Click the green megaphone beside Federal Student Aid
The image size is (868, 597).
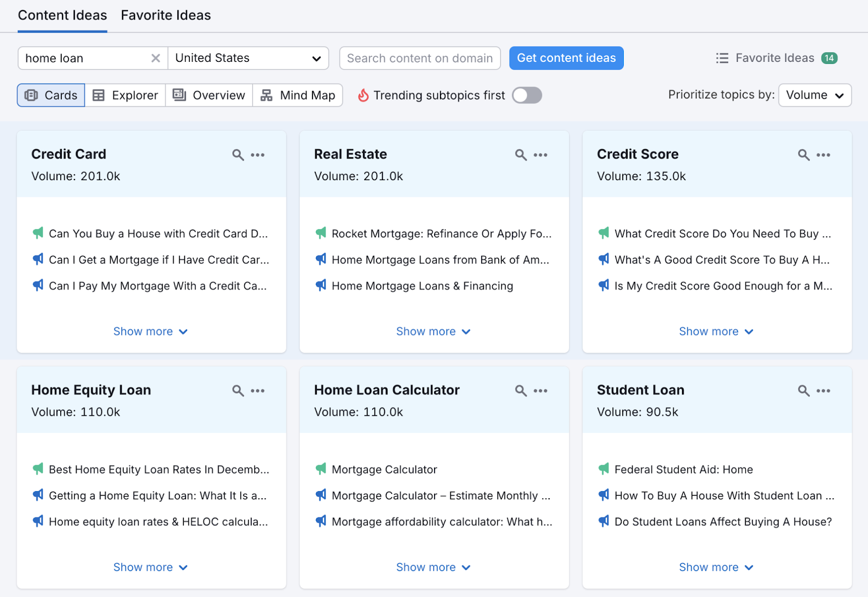click(x=604, y=469)
